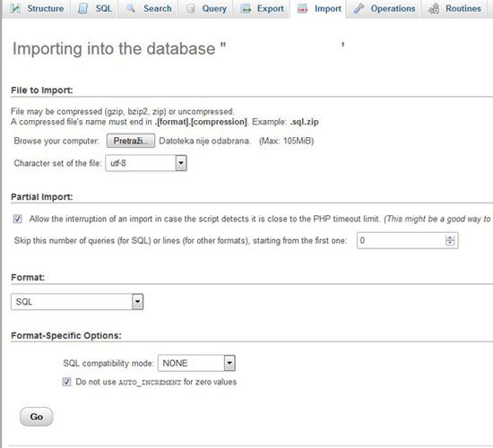Screen dimensions: 493x448
Task: Switch to the Routines tab
Action: coord(454,8)
